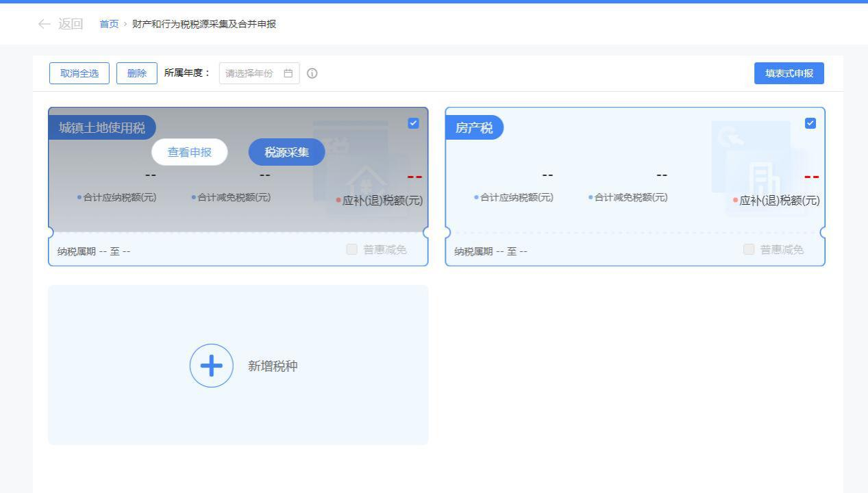The height and width of the screenshot is (493, 868).
Task: Click calendar icon in year field
Action: tap(288, 73)
